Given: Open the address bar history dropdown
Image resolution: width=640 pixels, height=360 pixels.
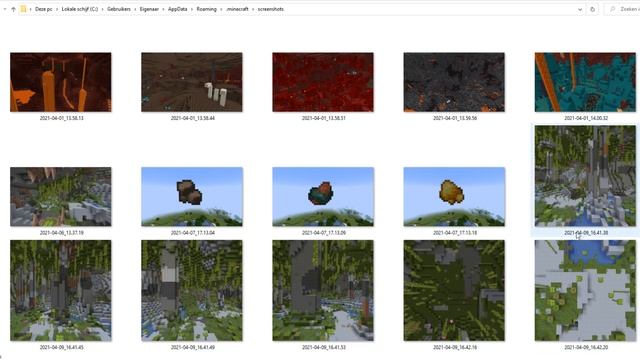Looking at the screenshot, I should tap(580, 9).
